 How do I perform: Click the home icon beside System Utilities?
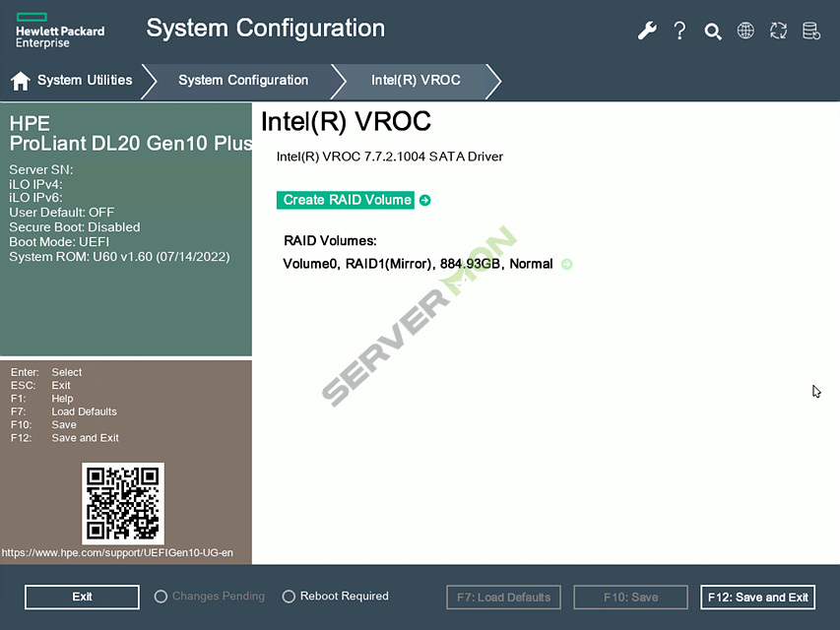point(21,81)
